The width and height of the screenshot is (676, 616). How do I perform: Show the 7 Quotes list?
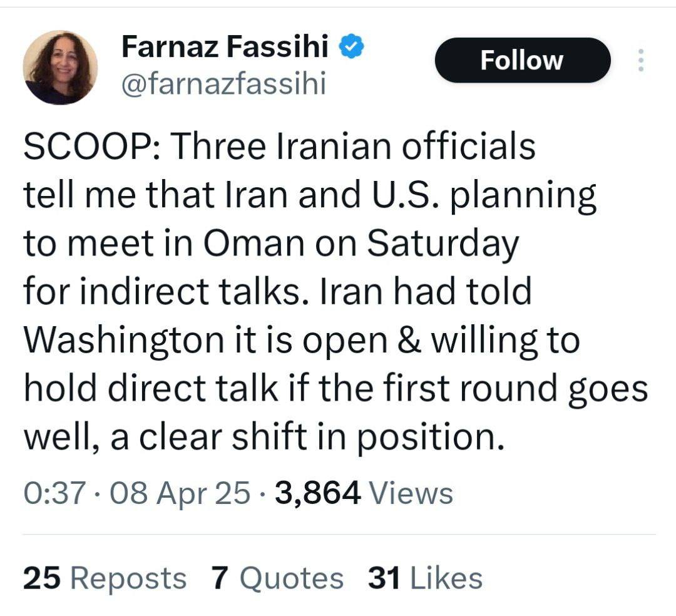point(277,578)
